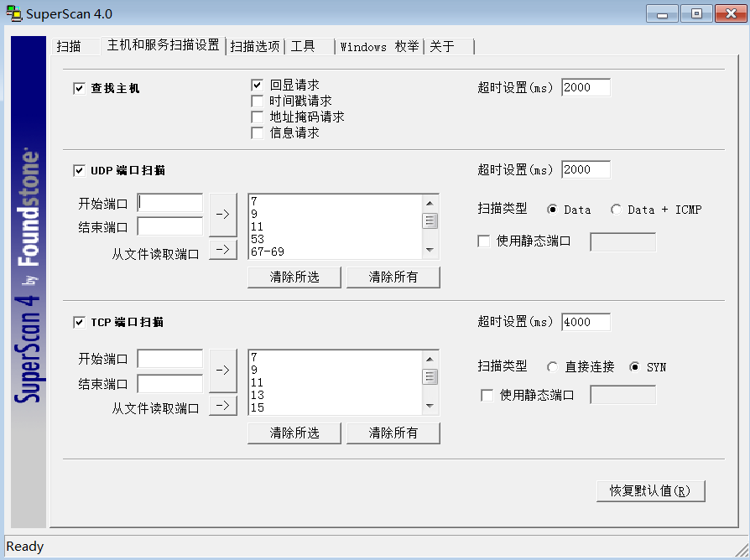Click the UDP read-ports-from-file arrow icon

pos(223,249)
